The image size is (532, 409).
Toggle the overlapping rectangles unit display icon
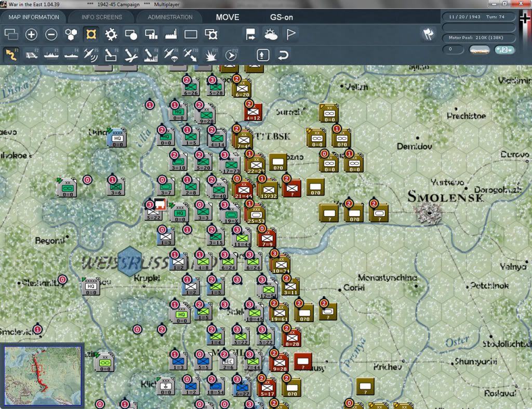[11, 34]
